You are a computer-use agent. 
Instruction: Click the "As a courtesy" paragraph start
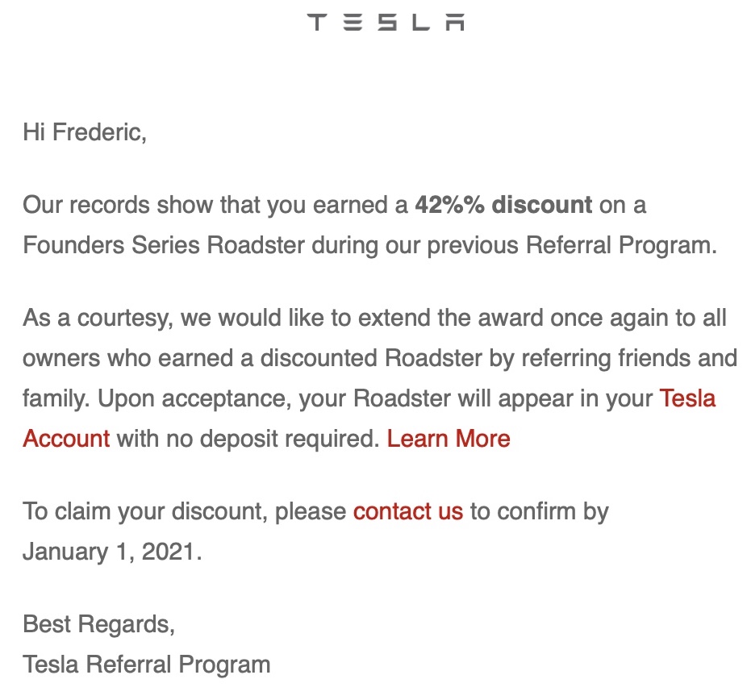[x=98, y=318]
